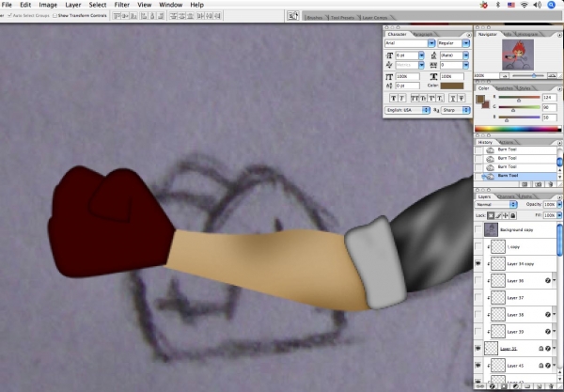Screen dimensions: 564x392
Task: Hide the Layer 34 copy layer
Action: (x=478, y=263)
